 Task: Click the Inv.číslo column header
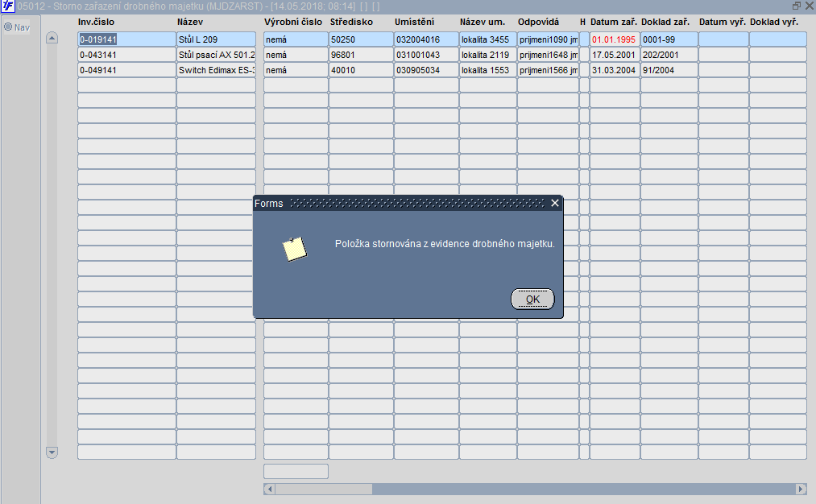[x=97, y=22]
